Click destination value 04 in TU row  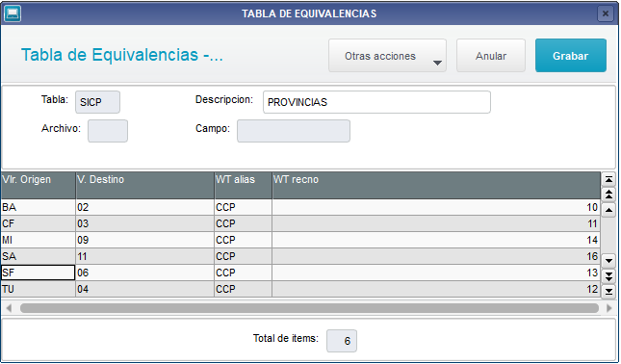(x=145, y=289)
